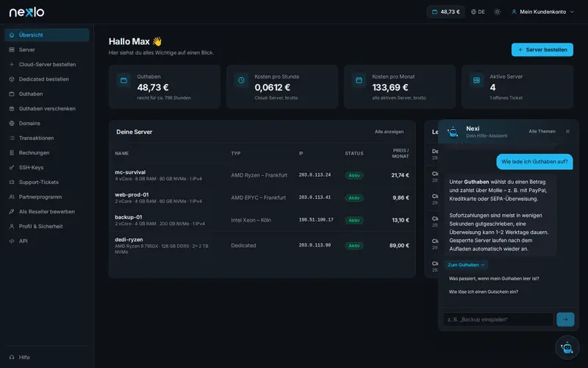
Task: Click the Server bestellen button
Action: click(x=542, y=49)
